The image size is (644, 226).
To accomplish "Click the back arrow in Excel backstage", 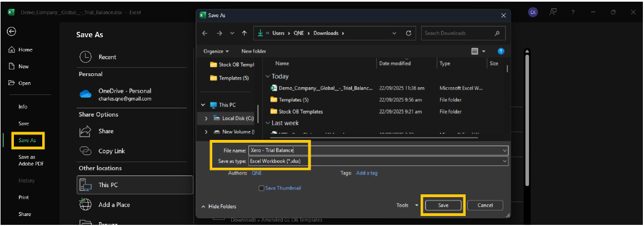I will [12, 32].
